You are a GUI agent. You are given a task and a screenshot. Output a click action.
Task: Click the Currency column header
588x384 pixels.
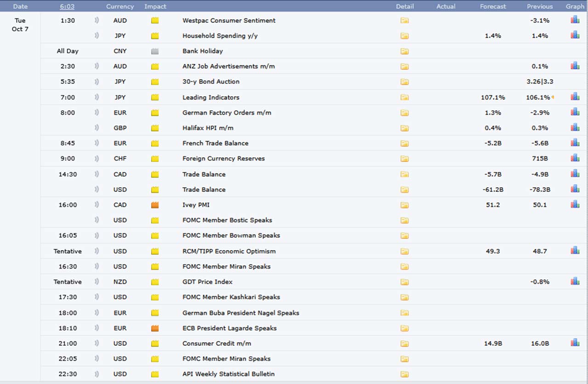click(x=120, y=6)
